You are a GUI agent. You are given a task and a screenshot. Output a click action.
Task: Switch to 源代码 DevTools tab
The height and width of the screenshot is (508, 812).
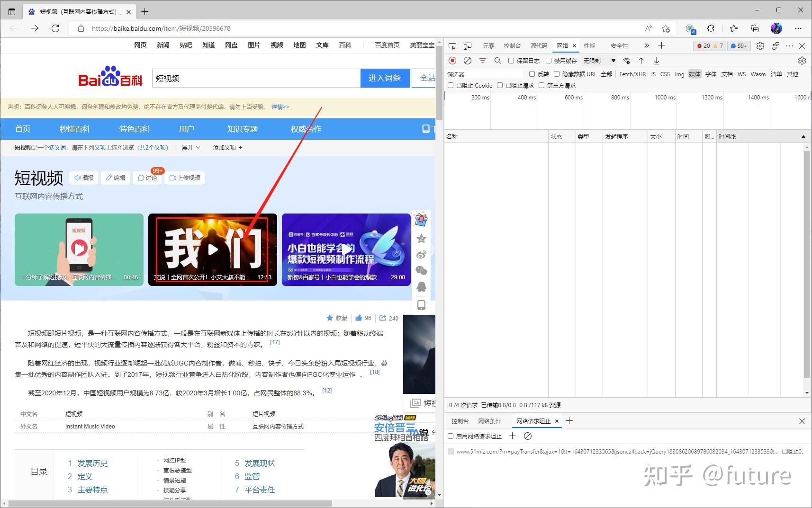point(539,46)
